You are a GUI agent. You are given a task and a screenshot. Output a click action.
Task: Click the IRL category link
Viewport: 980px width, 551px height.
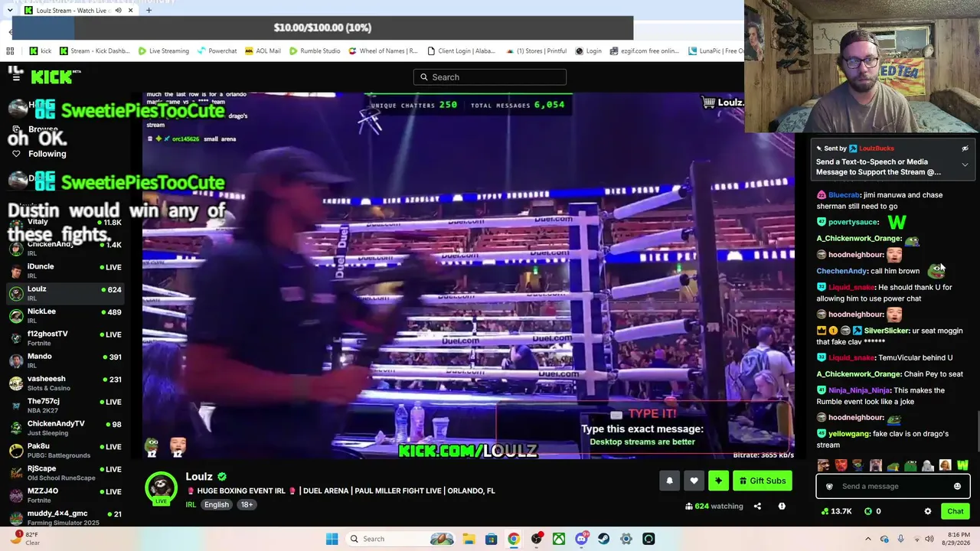click(191, 505)
